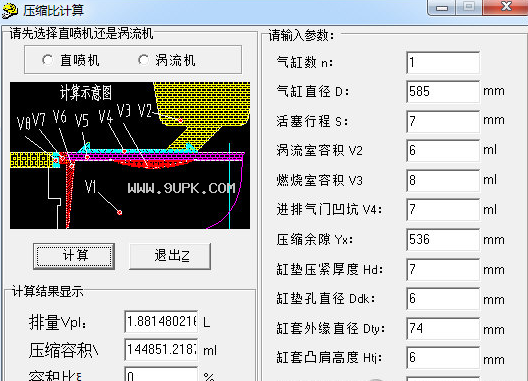The image size is (528, 381).
Task: Click the 活塞行程 S input field
Action: pyautogui.click(x=443, y=121)
